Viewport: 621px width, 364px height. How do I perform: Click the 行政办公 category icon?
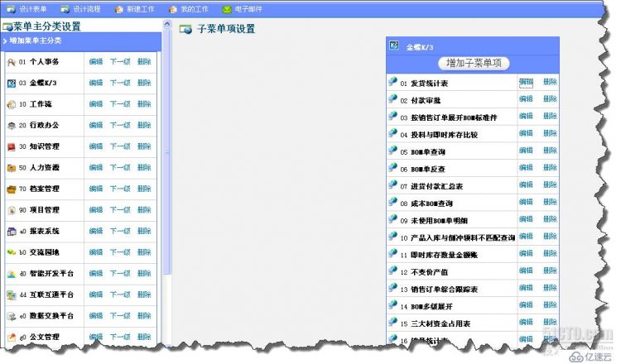[12, 126]
